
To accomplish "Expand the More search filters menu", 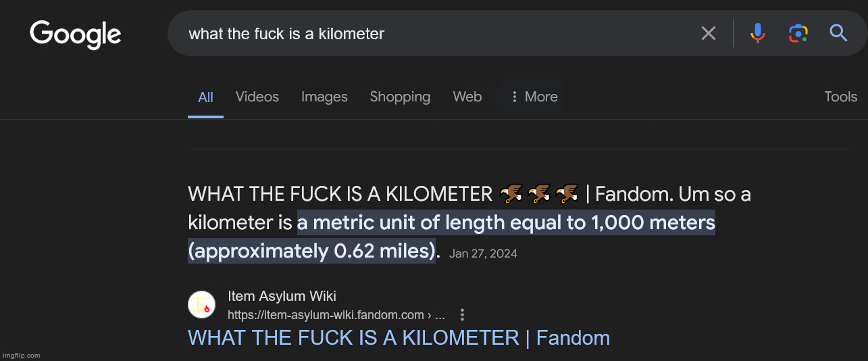I will coord(531,97).
